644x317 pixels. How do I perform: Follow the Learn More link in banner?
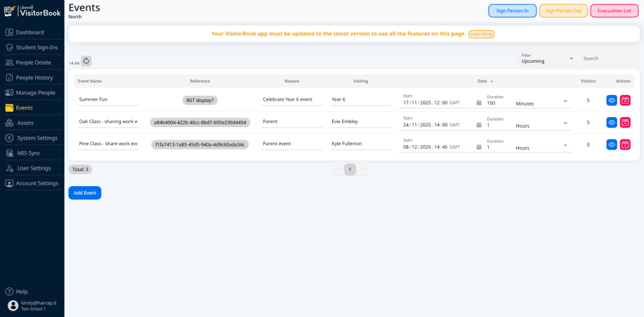(x=481, y=34)
